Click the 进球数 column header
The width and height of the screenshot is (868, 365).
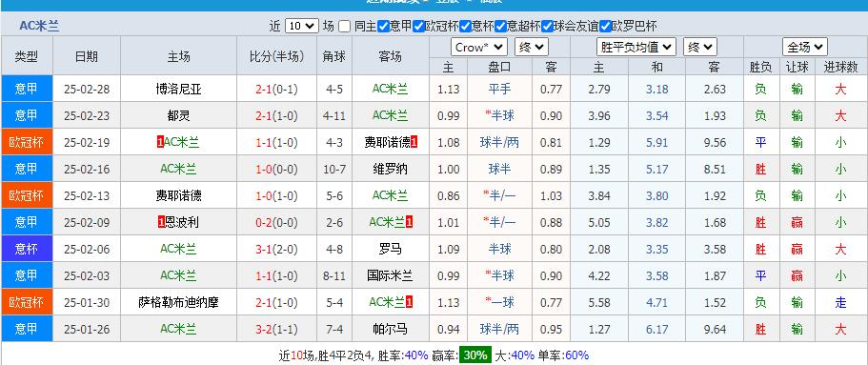coord(840,67)
